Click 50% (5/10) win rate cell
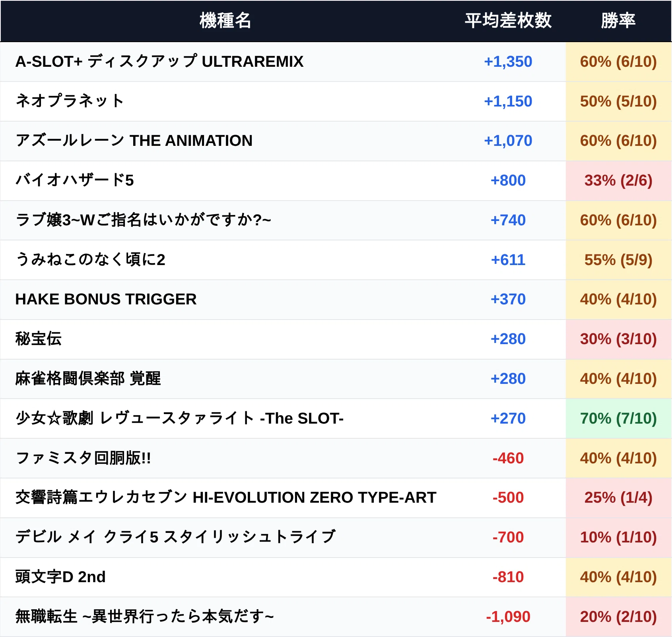This screenshot has width=672, height=637. (618, 101)
